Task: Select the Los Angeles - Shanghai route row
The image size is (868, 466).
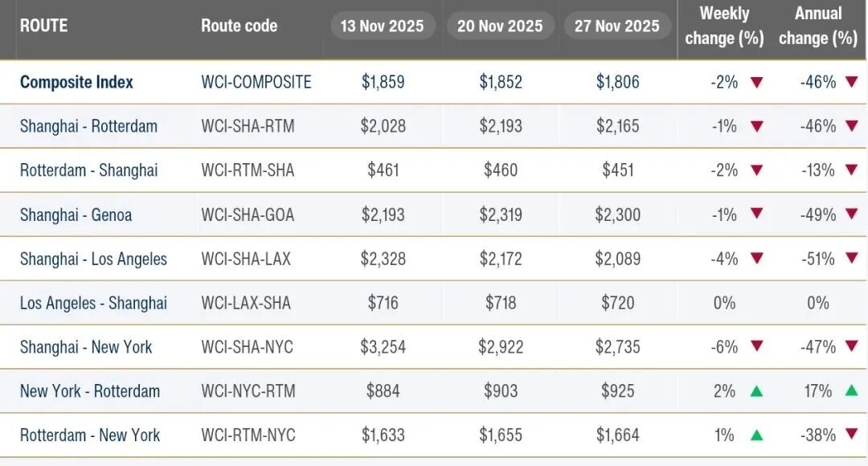Action: [93, 303]
